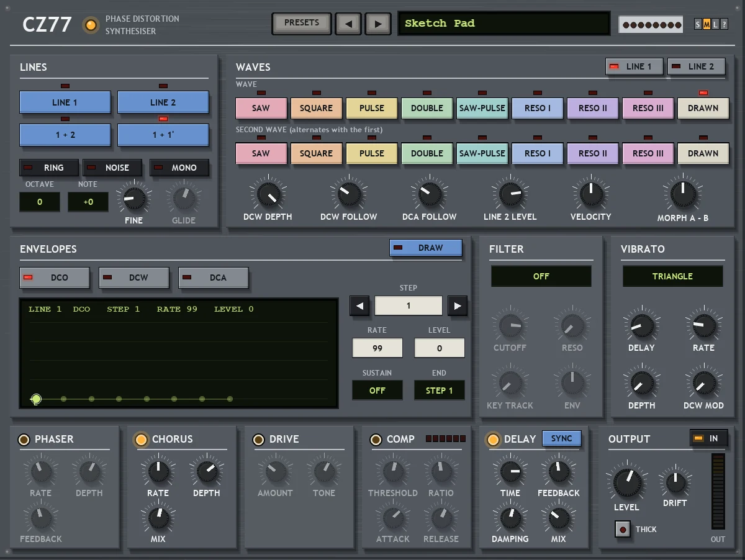Click the Sketch Pad preset name display
The height and width of the screenshot is (560, 745).
click(x=503, y=24)
